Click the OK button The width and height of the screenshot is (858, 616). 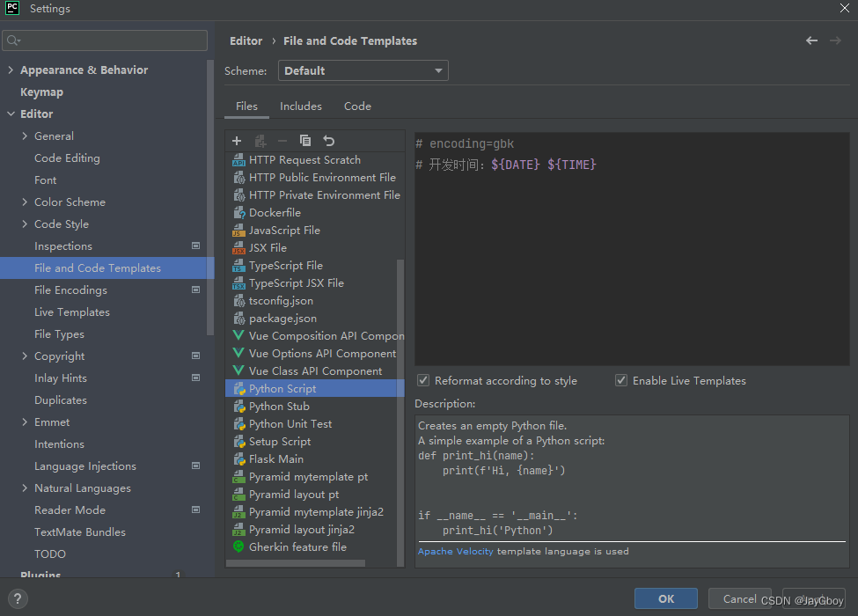pyautogui.click(x=665, y=598)
